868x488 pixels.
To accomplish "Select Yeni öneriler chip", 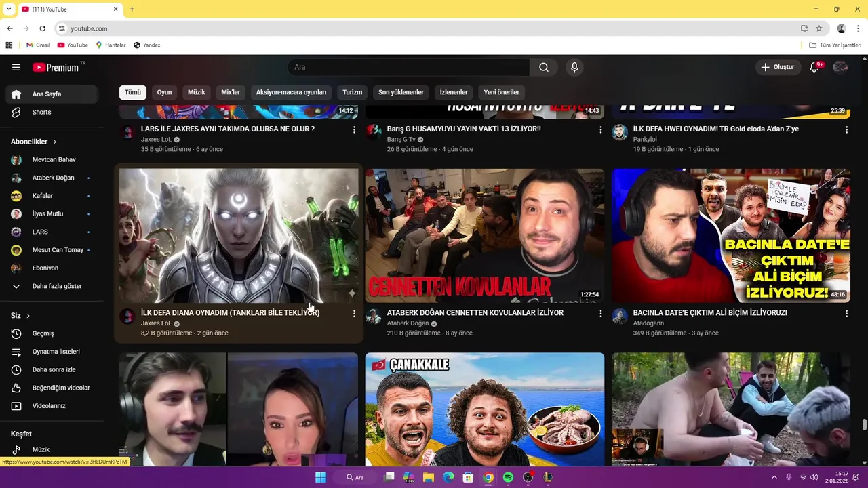I will tap(501, 92).
